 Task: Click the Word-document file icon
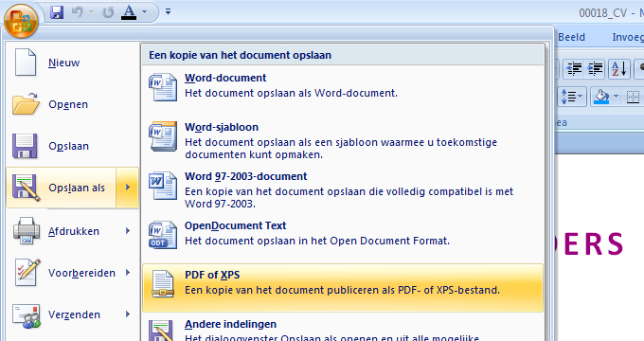163,87
